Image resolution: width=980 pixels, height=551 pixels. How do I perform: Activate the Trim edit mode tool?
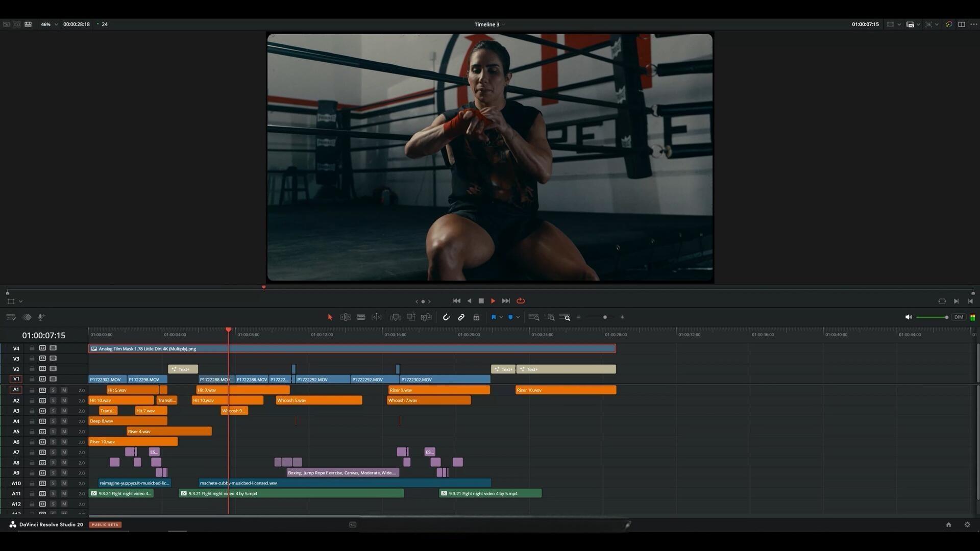point(346,317)
